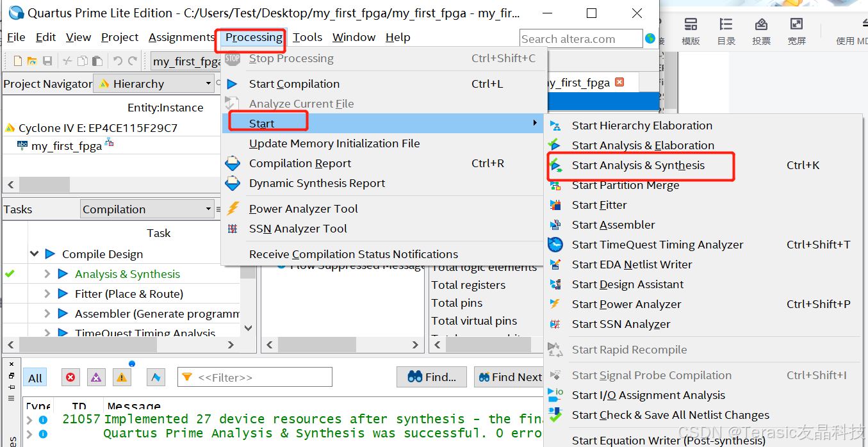Expand the Analysis & Synthesis task
Viewport: 868px width, 447px height.
[47, 274]
